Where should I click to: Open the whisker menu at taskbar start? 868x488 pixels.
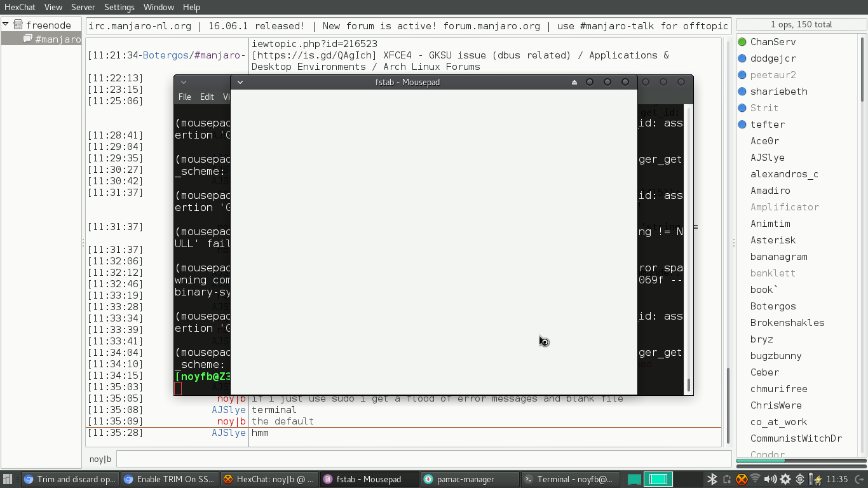tap(7, 480)
